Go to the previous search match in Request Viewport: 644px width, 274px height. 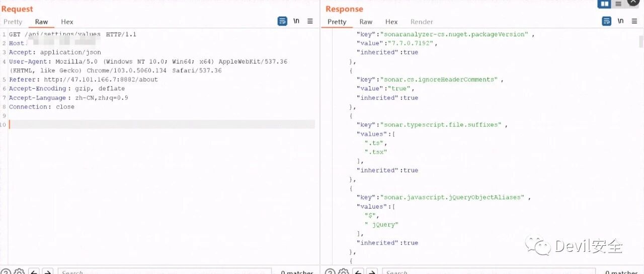[x=34, y=272]
